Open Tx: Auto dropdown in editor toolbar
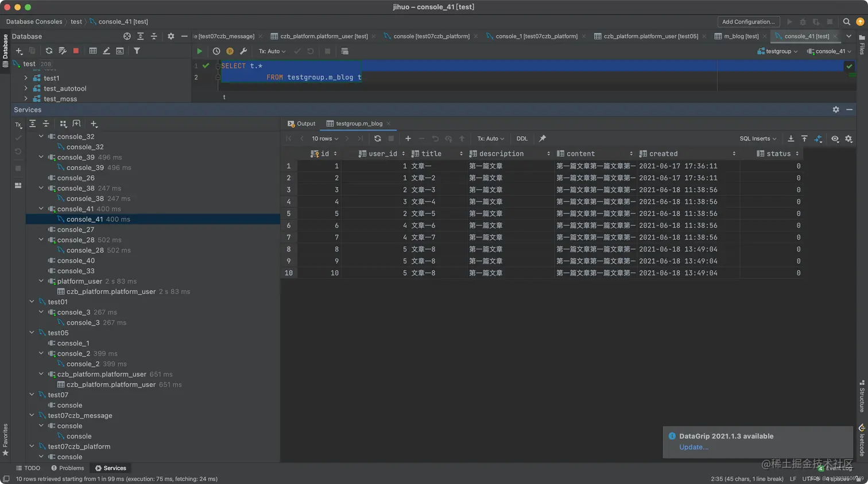Screen dimensions: 868x484 [272, 51]
